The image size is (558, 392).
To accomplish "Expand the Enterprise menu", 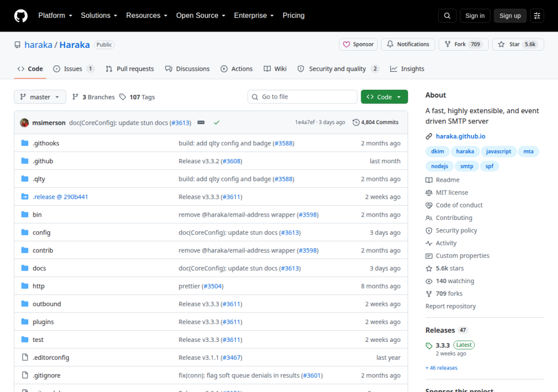I will (x=254, y=16).
